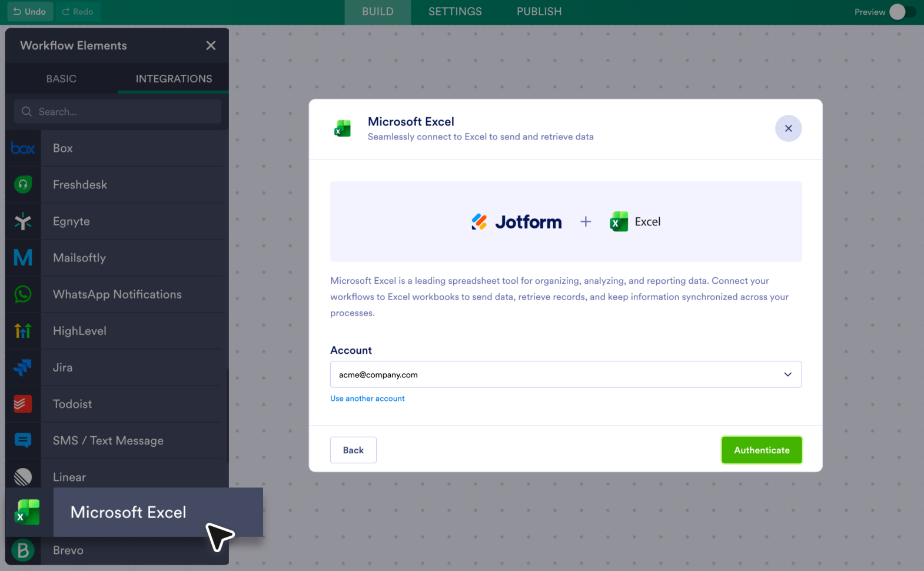
Task: Select the Egnyte list item label
Action: pos(71,221)
